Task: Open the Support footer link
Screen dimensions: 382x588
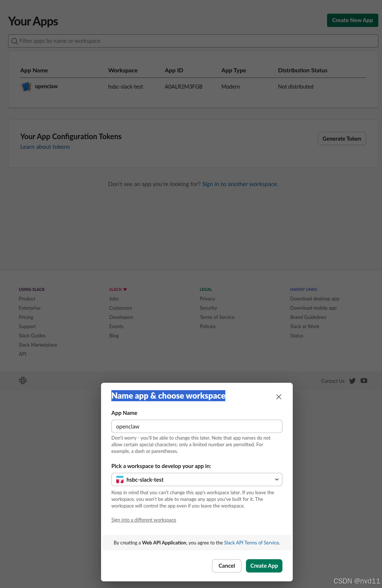Action: point(27,326)
